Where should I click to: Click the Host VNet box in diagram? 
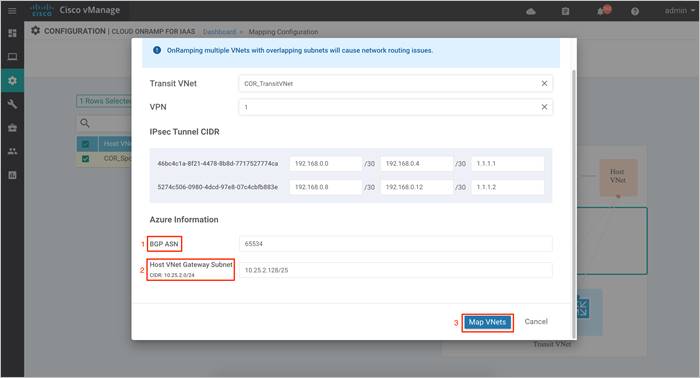click(618, 177)
